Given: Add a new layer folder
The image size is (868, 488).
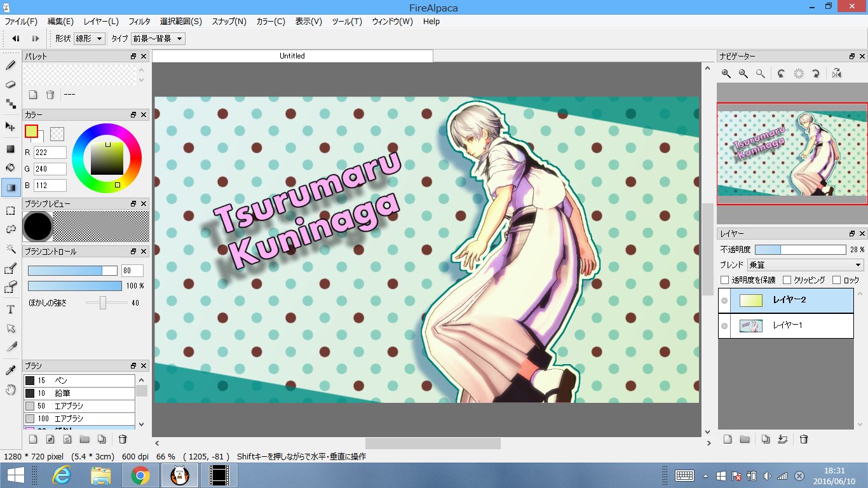Looking at the screenshot, I should coord(745,439).
